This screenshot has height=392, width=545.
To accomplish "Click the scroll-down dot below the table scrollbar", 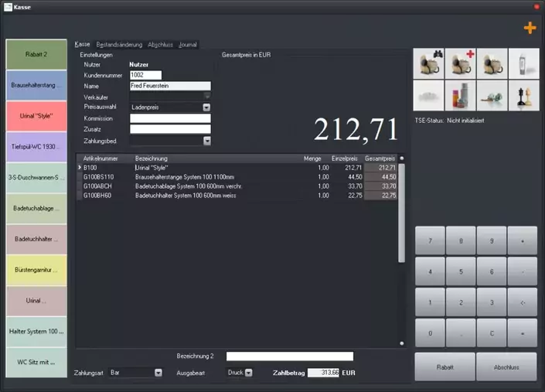I will (402, 343).
